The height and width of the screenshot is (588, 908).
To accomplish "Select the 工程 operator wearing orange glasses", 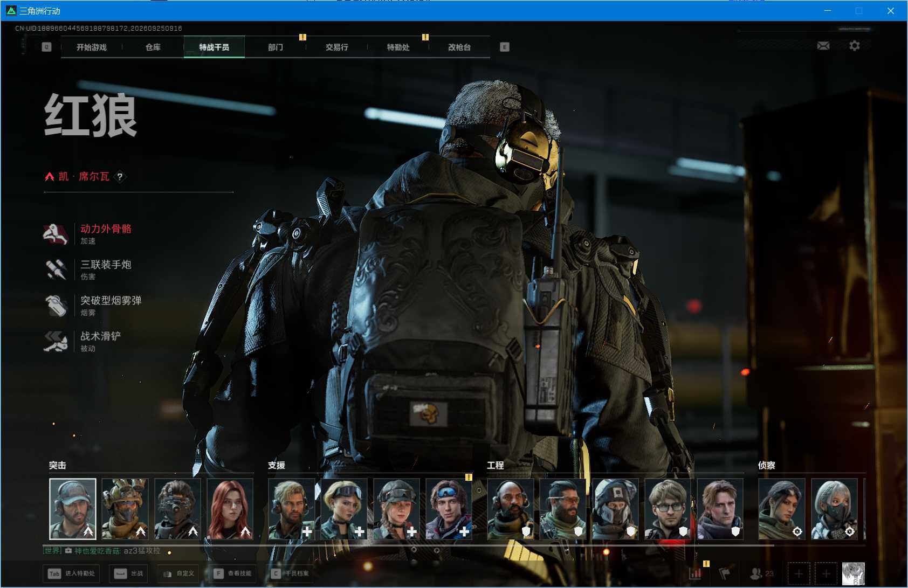I will (x=563, y=509).
